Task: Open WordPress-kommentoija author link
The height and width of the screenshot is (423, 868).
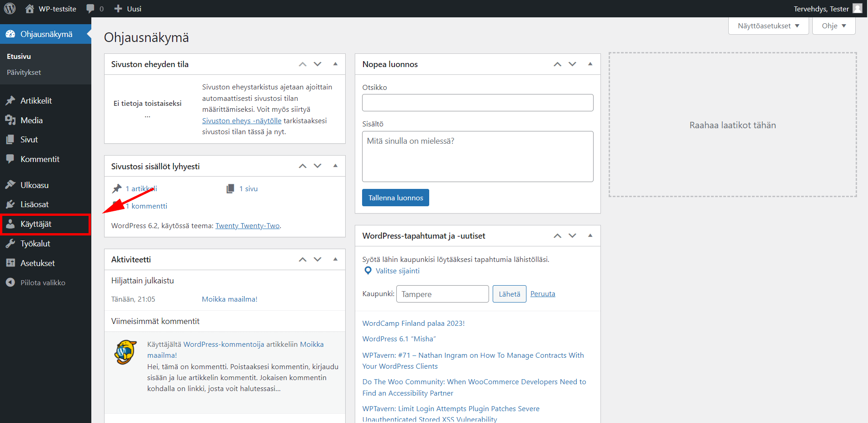Action: 224,345
